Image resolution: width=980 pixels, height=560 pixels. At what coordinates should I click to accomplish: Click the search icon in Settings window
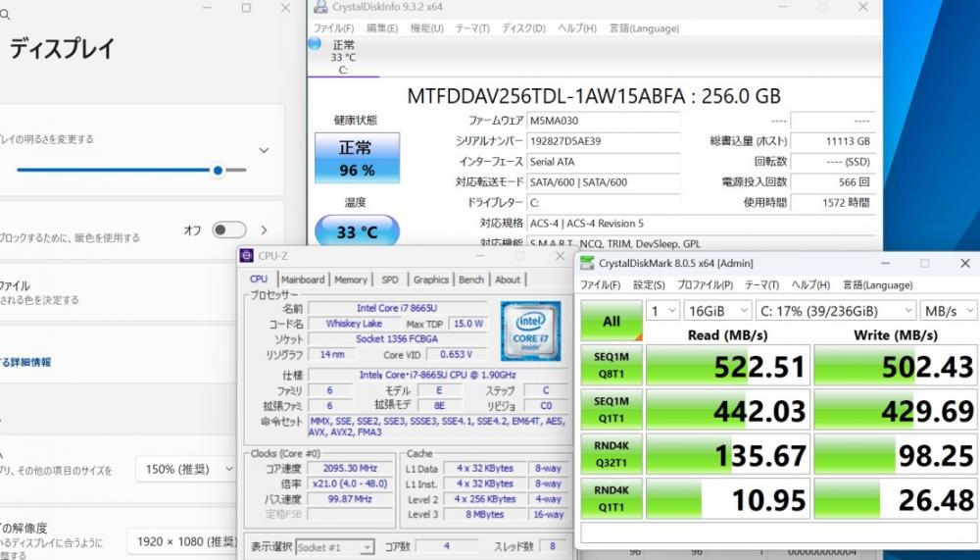4,14
